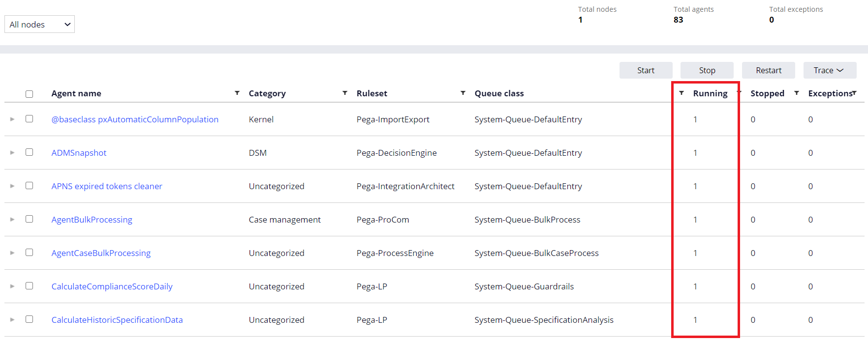Open the Exceptions column filter

pos(855,93)
